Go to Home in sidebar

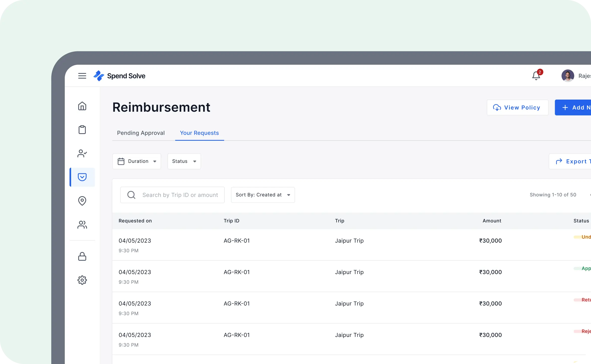[x=82, y=106]
